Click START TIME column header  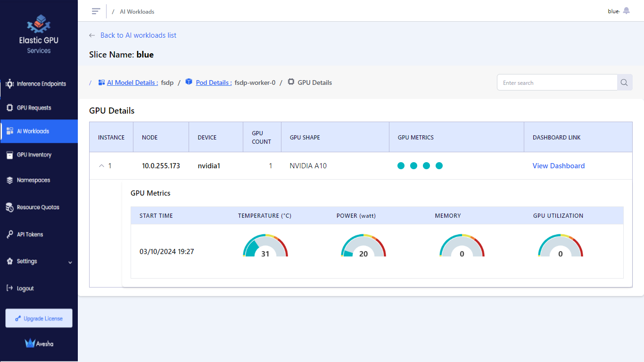tap(156, 216)
